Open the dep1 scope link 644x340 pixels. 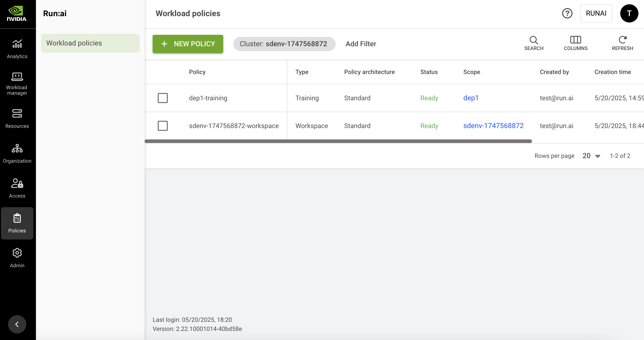pos(471,98)
